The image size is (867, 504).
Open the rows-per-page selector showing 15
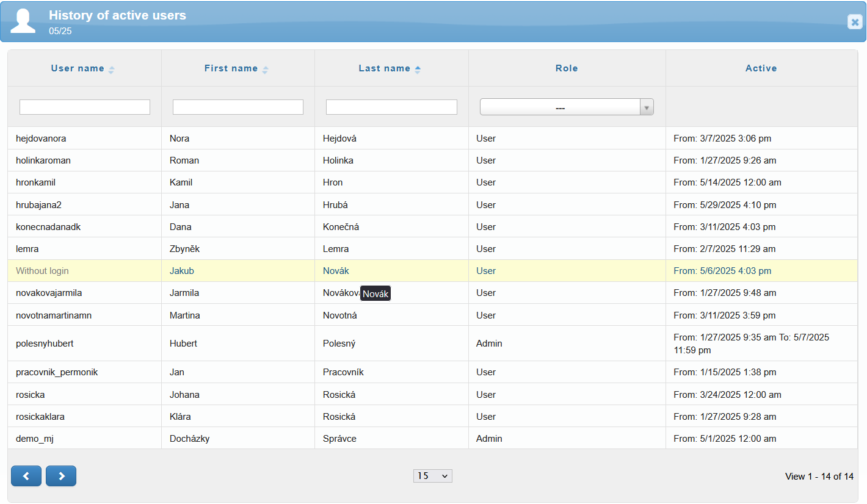432,476
